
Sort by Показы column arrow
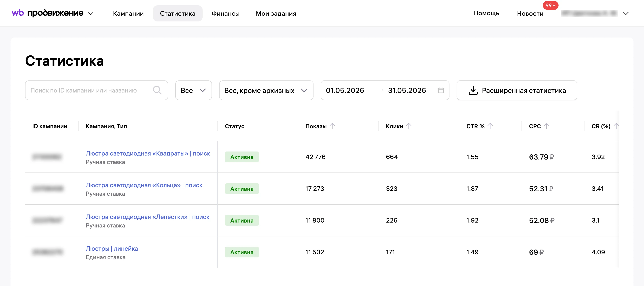332,126
